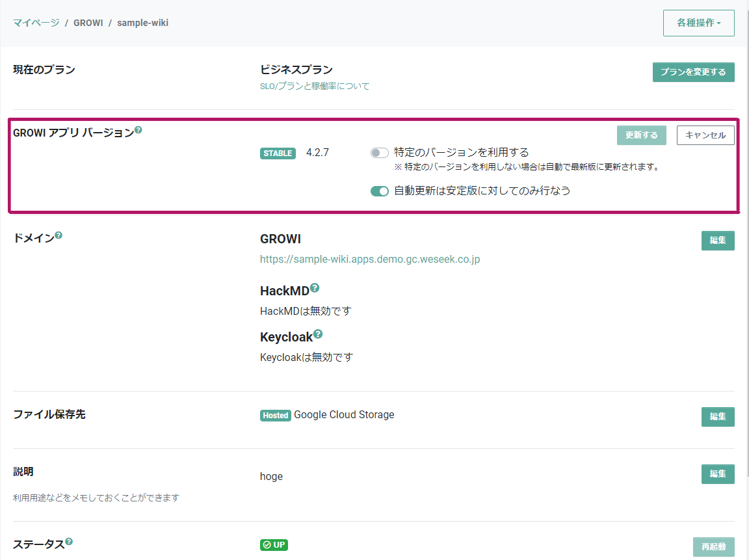This screenshot has height=560, width=749.
Task: Disable 自動更新は安定版に対してのみ行なう toggle
Action: pos(379,191)
